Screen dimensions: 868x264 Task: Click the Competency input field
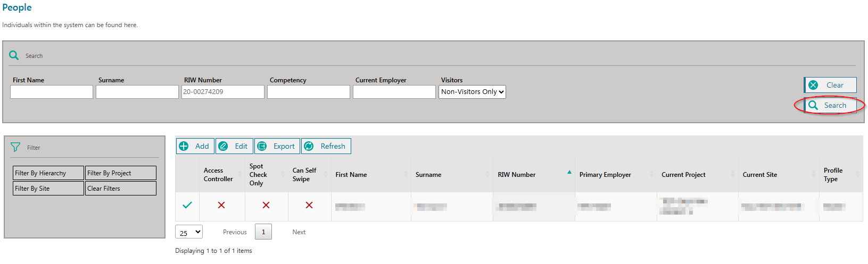tap(309, 92)
